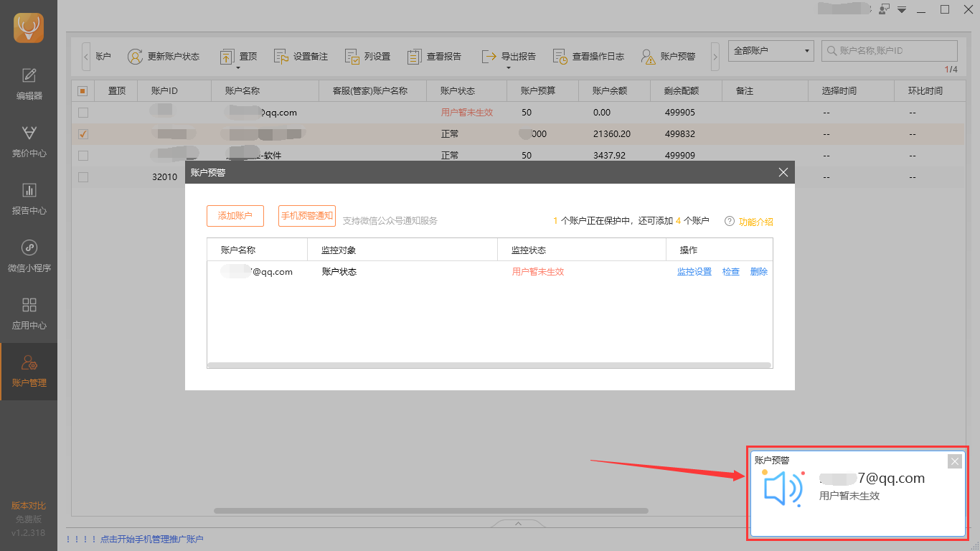Viewport: 980px width, 551px height.
Task: Click the 用户暂未生效 status in the dialog
Action: tap(538, 272)
